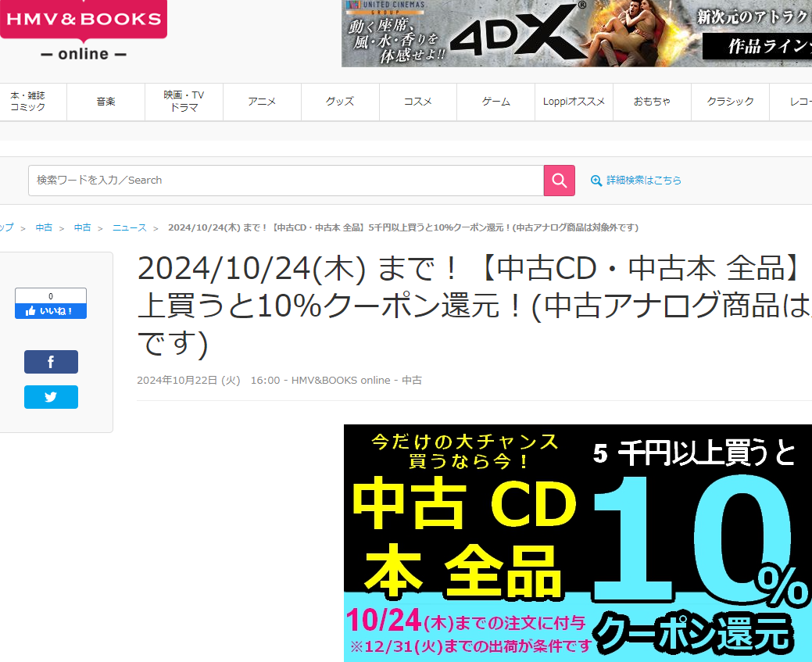Open the おもちゃ category
The image size is (812, 662).
point(652,102)
